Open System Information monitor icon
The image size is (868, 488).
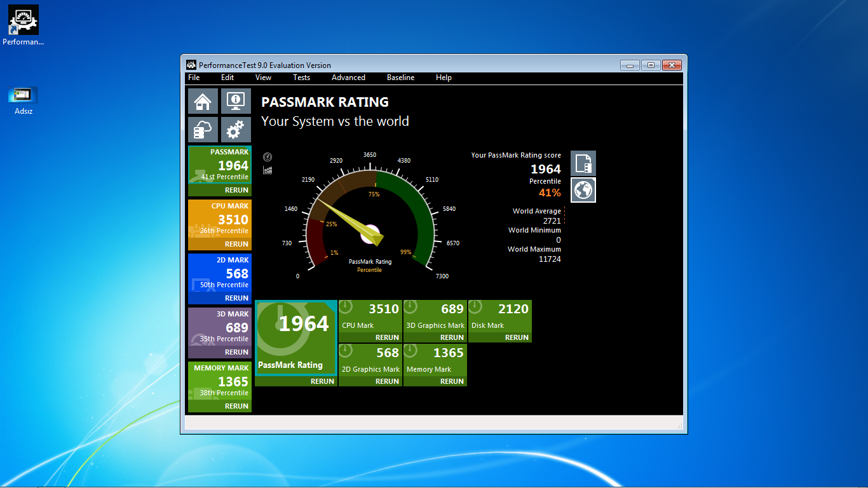236,101
